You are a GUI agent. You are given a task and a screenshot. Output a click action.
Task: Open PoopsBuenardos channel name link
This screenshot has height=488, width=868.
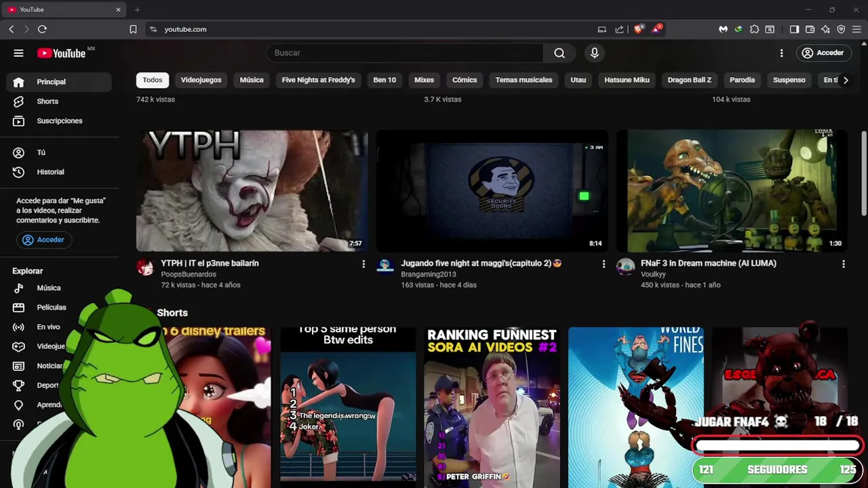(x=189, y=274)
